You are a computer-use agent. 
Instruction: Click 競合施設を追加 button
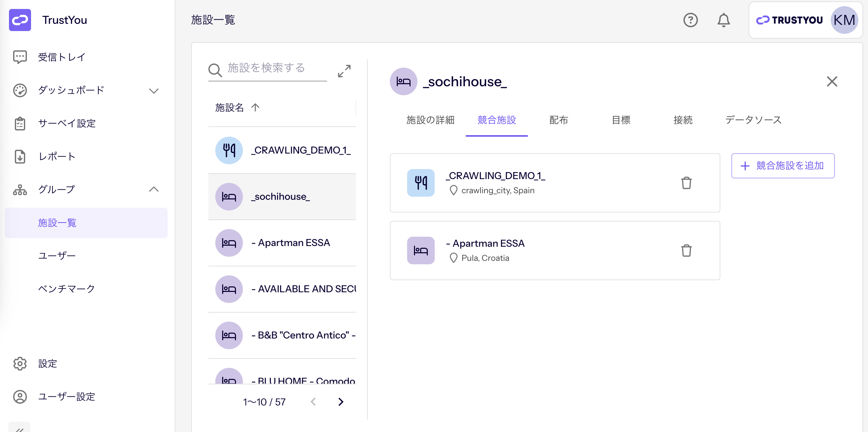[x=783, y=166]
